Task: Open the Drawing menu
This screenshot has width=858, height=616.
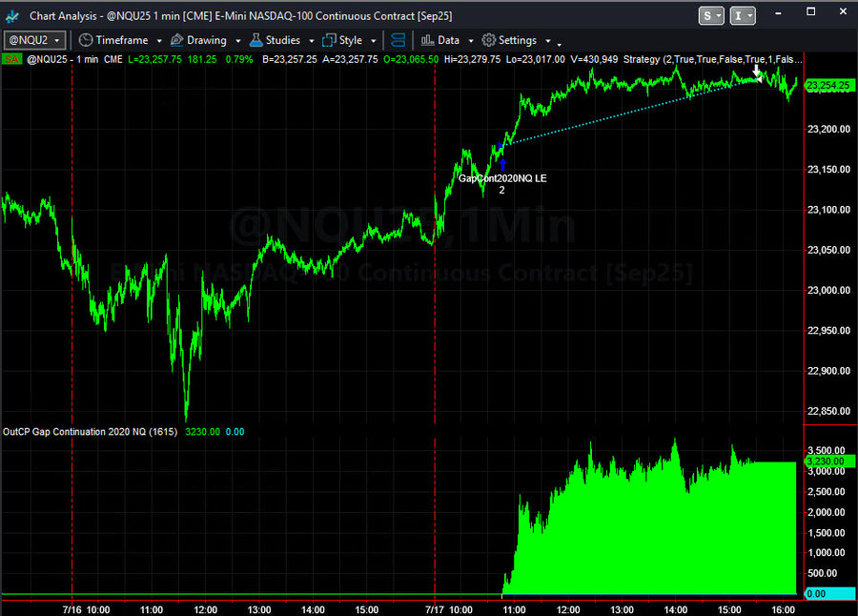Action: pyautogui.click(x=206, y=40)
